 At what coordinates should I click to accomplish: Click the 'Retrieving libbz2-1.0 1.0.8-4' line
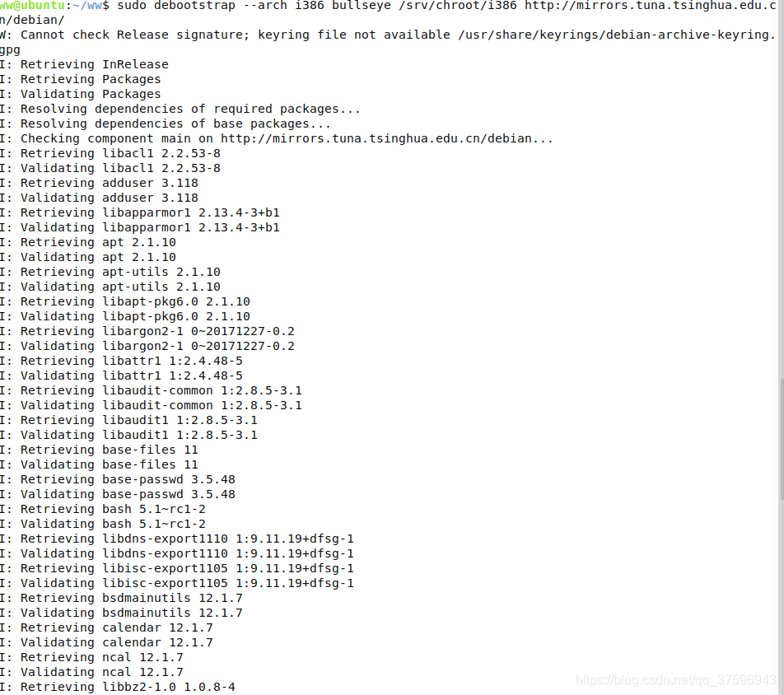[118, 687]
